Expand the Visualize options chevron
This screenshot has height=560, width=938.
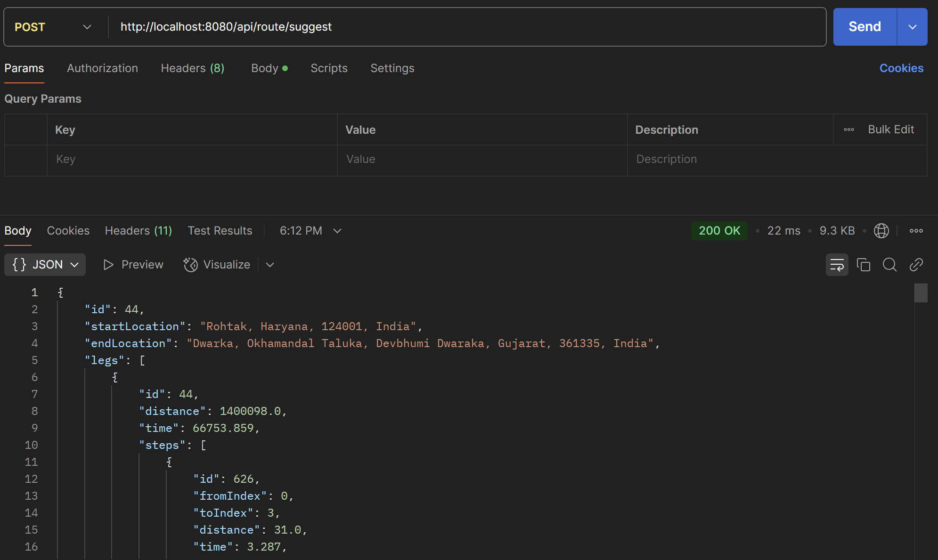click(x=270, y=265)
